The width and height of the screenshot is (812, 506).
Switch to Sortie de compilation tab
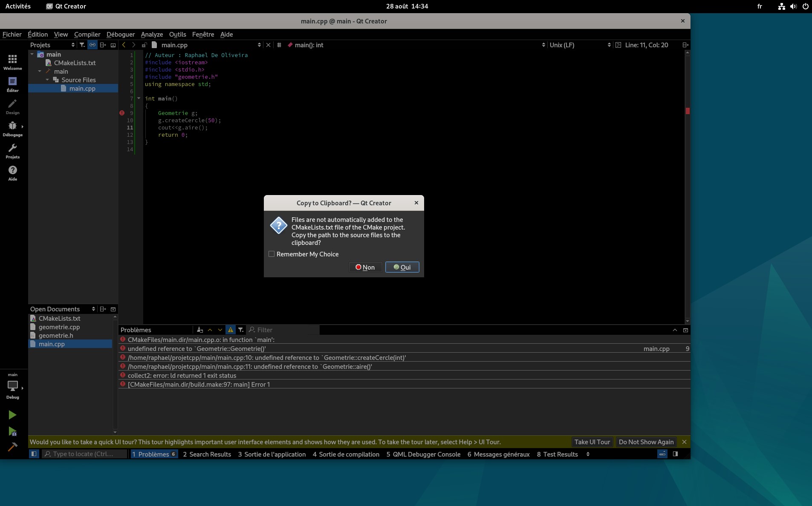pyautogui.click(x=346, y=454)
